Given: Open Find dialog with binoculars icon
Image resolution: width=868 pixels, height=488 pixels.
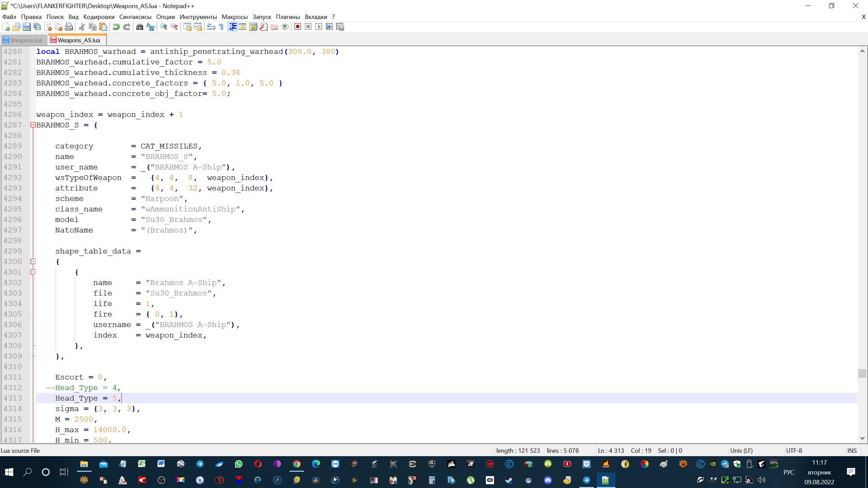Looking at the screenshot, I should (139, 27).
